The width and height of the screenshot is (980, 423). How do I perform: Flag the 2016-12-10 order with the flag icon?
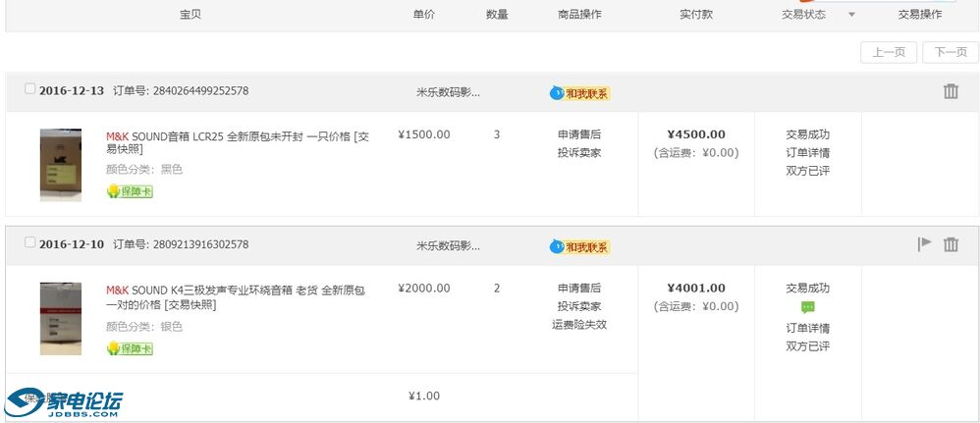[924, 243]
